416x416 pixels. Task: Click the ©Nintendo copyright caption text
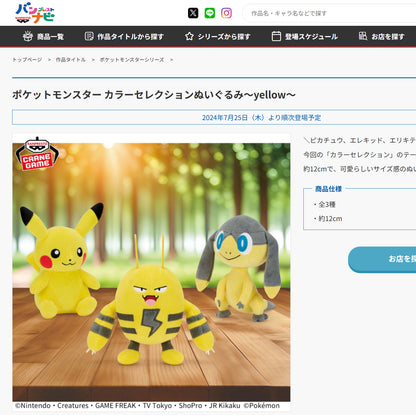pyautogui.click(x=147, y=406)
